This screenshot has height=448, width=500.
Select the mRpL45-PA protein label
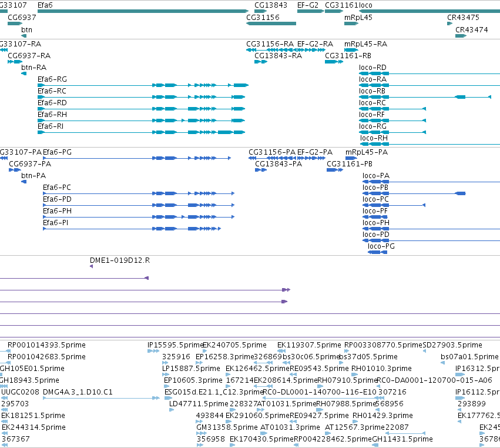(x=367, y=152)
